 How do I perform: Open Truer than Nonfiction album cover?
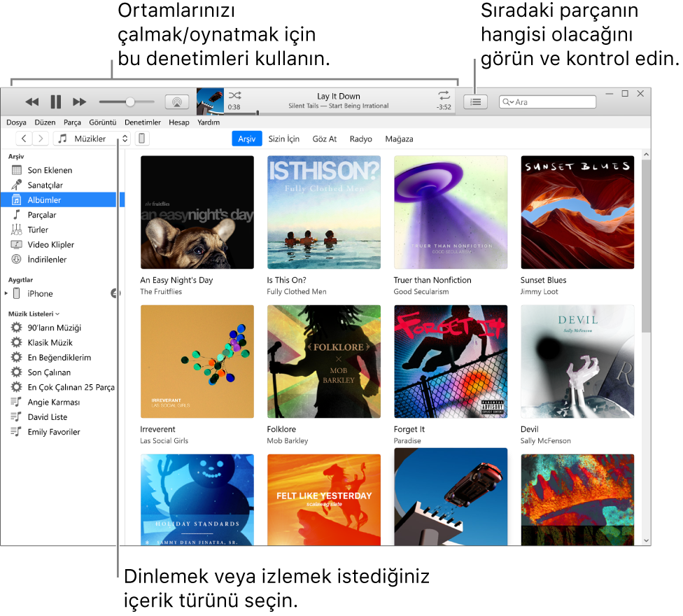pyautogui.click(x=451, y=212)
